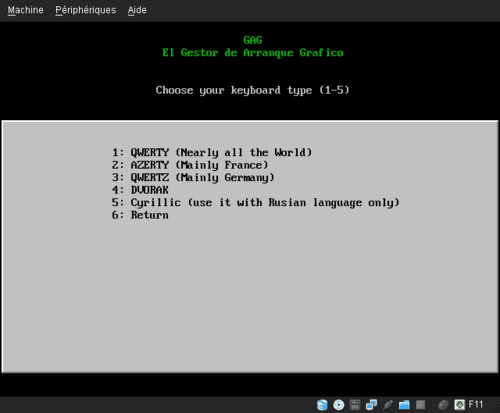Open the Aide menu
Image resolution: width=500 pixels, height=413 pixels.
point(137,10)
